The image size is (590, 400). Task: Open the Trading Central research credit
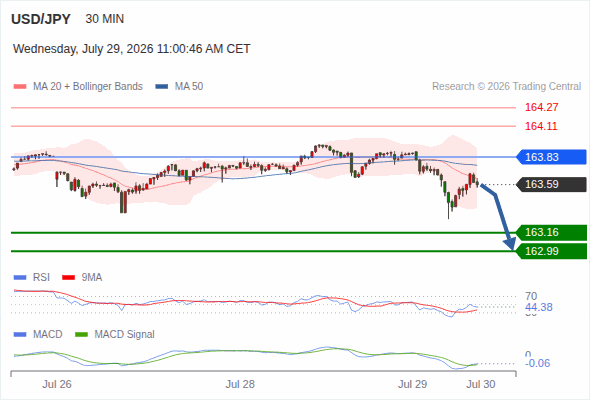click(x=506, y=87)
